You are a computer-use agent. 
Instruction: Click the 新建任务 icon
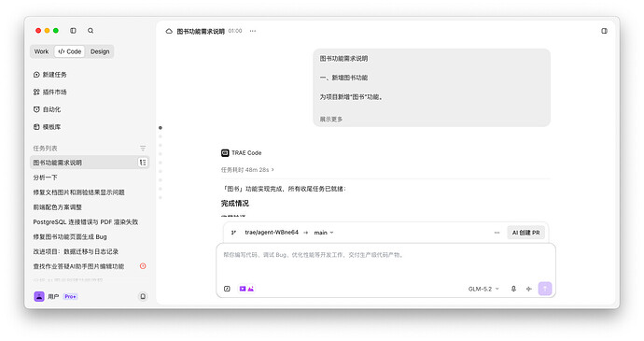point(36,75)
